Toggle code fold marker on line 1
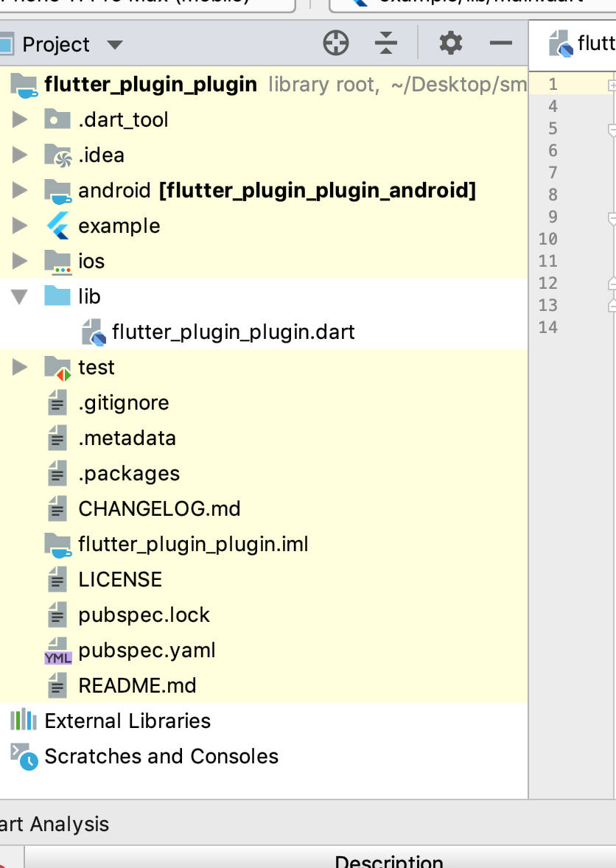Image resolution: width=616 pixels, height=868 pixels. coord(612,85)
